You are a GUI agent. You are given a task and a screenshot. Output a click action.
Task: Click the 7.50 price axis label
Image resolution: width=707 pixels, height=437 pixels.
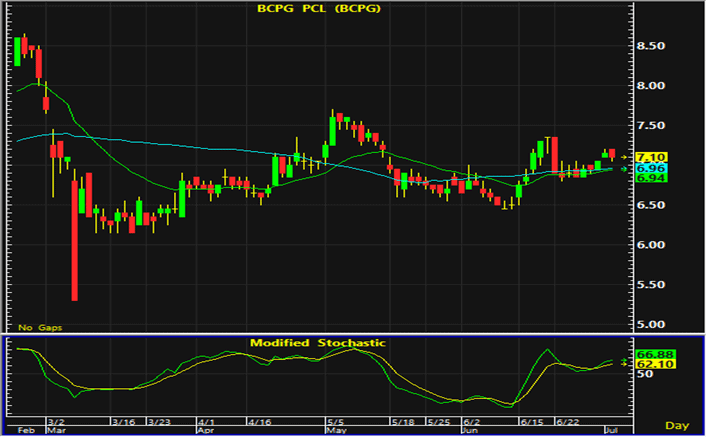click(x=650, y=125)
